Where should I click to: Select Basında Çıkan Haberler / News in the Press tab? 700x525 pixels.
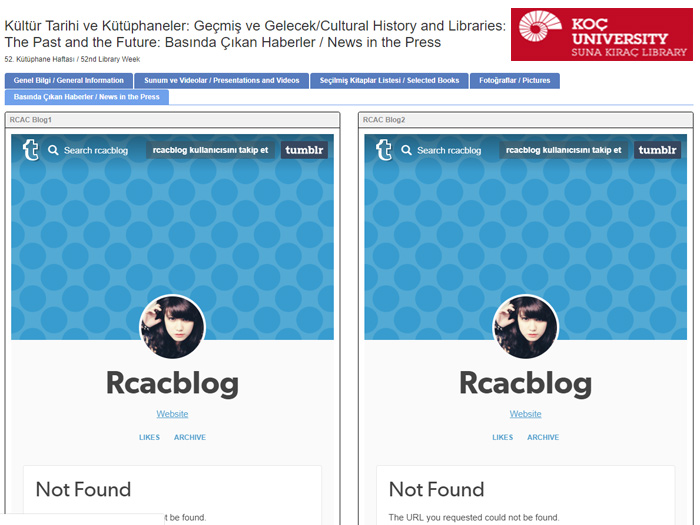(87, 97)
